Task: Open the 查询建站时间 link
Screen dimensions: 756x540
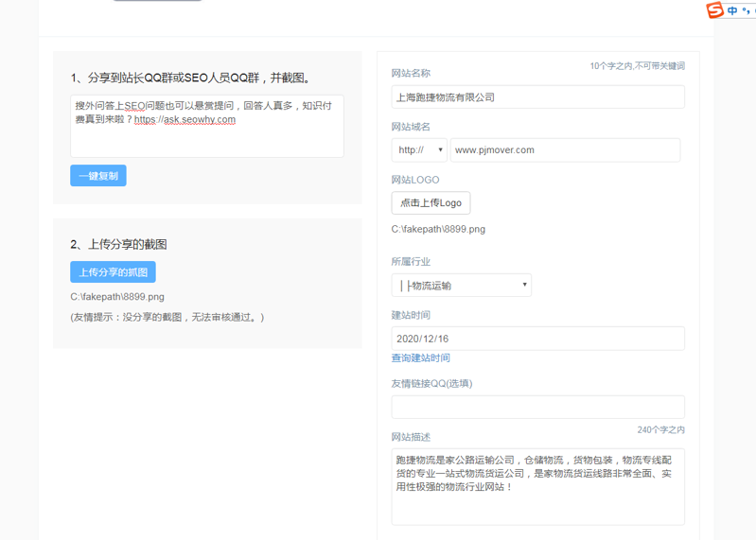Action: pos(421,358)
